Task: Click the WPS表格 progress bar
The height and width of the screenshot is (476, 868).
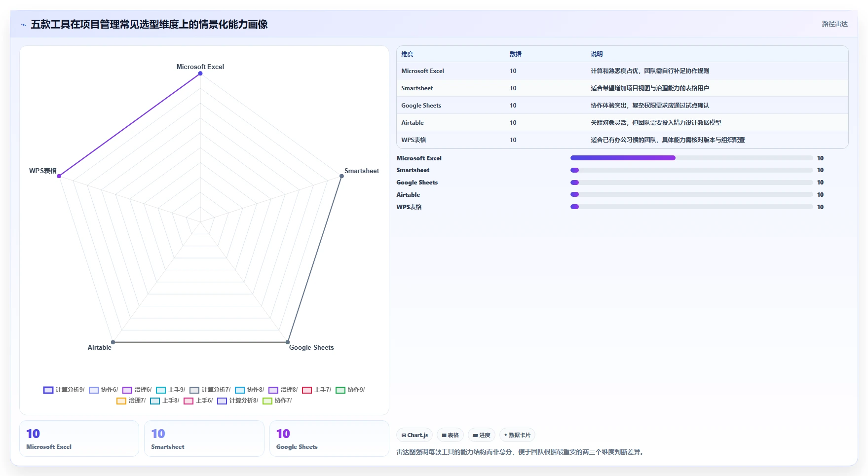Action: coord(691,207)
